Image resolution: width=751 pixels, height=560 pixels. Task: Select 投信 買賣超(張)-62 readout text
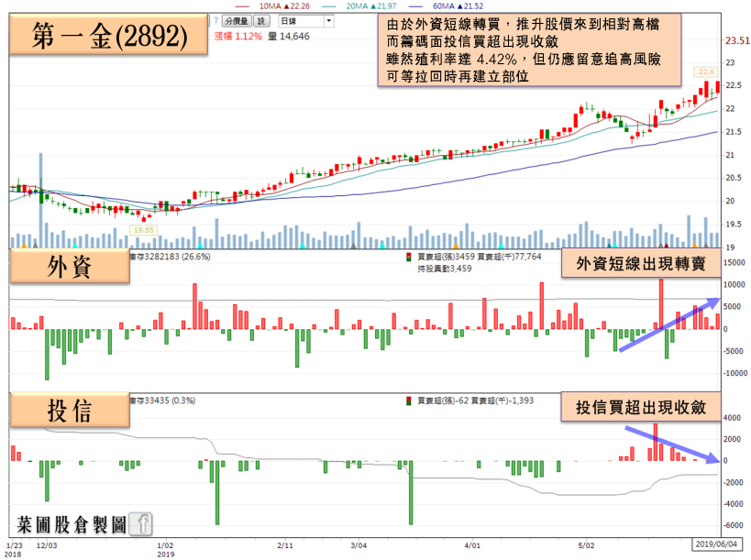[443, 401]
